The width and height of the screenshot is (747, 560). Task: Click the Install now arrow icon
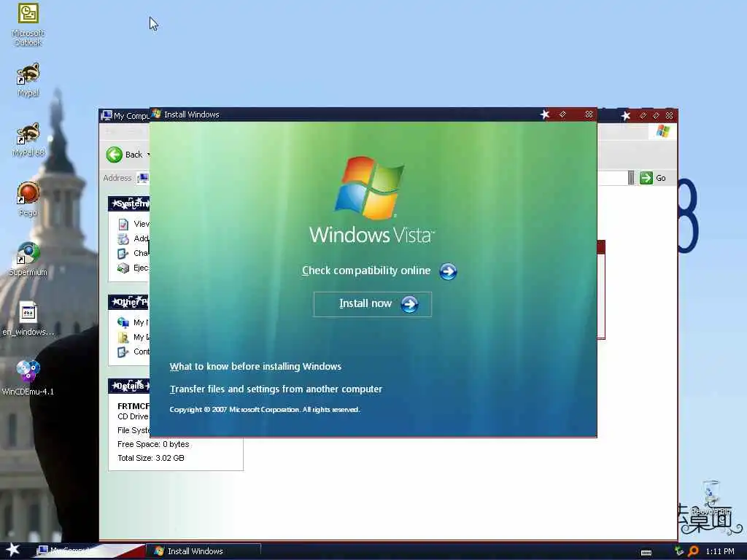pos(409,304)
